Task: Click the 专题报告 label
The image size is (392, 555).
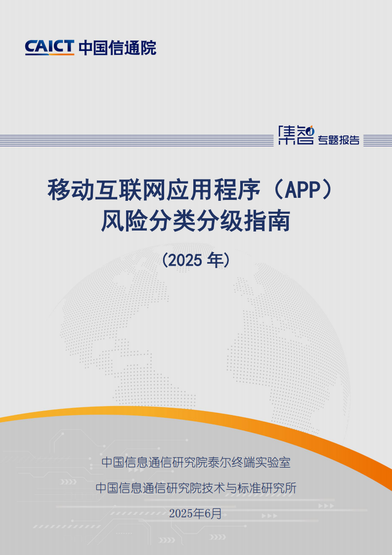Action: coord(339,140)
